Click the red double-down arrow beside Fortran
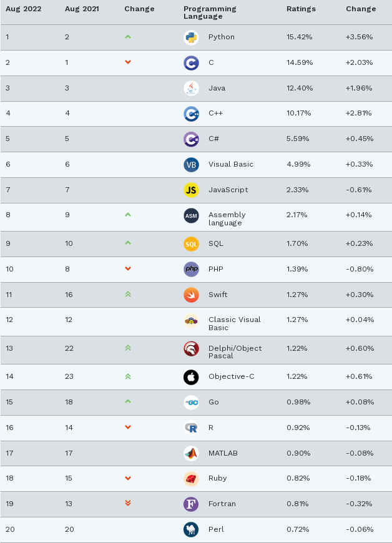The height and width of the screenshot is (543, 392). point(128,503)
